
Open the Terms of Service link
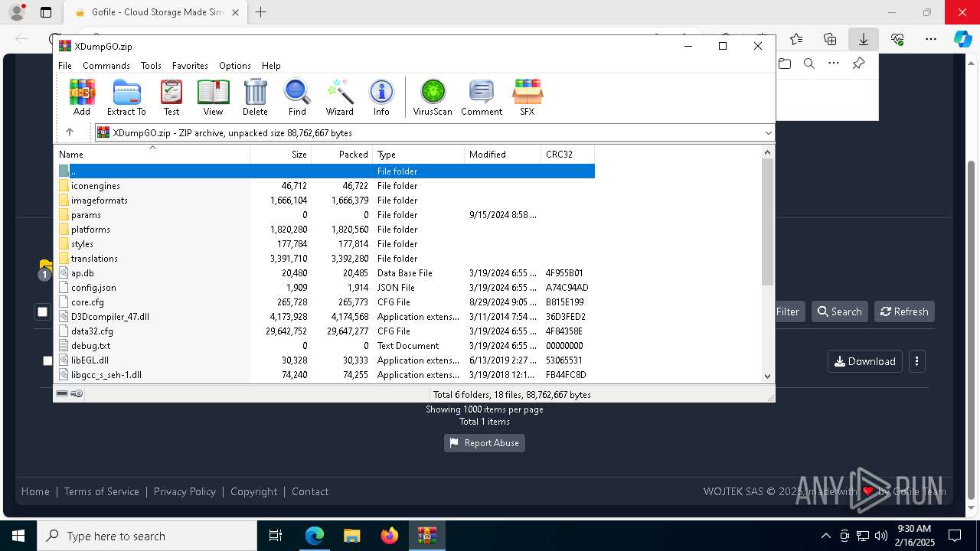click(102, 491)
